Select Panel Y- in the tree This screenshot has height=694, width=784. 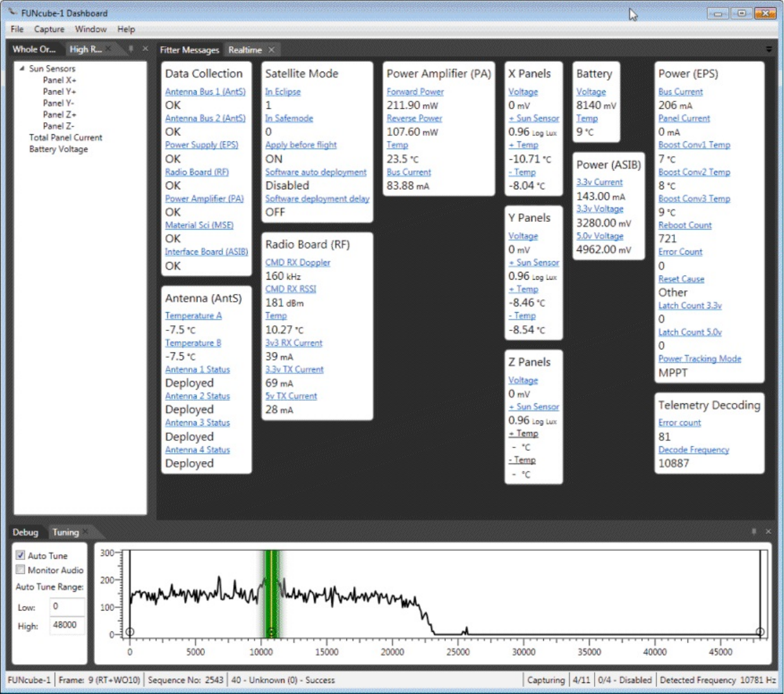(59, 103)
